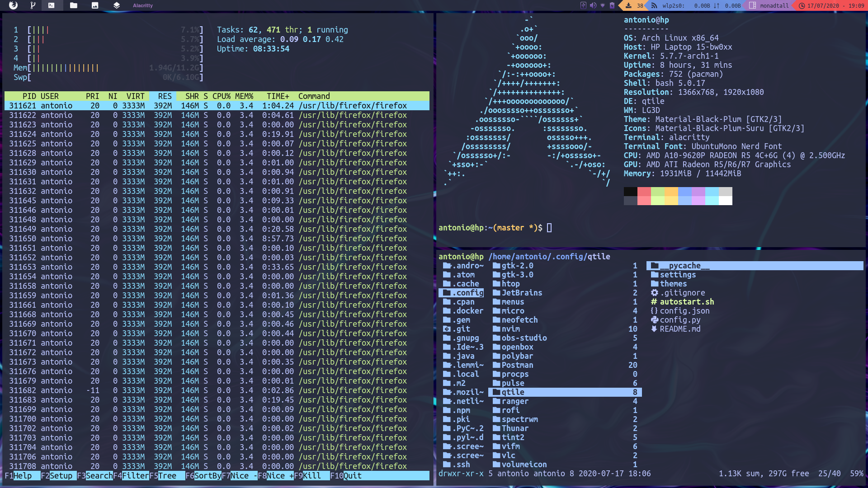Viewport: 868px width, 488px height.
Task: Select the layers workspace icon
Action: [117, 5]
